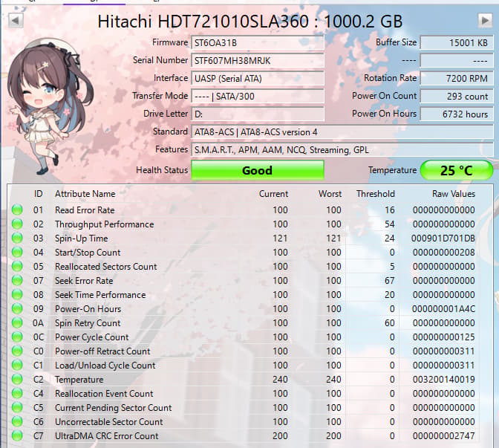Select the Reallocation Event Count attribute name
This screenshot has width=499, height=448.
(x=104, y=394)
